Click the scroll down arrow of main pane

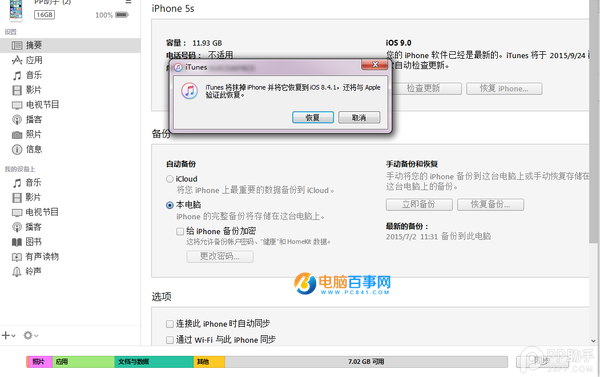(x=593, y=341)
